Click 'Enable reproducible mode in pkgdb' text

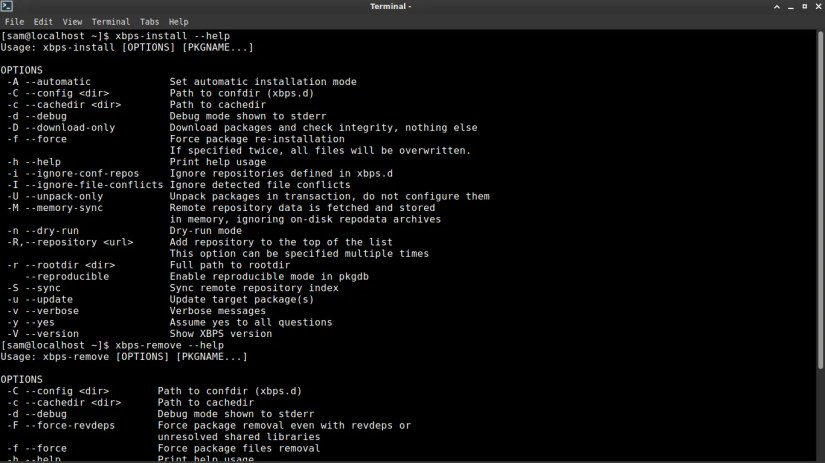coord(269,276)
